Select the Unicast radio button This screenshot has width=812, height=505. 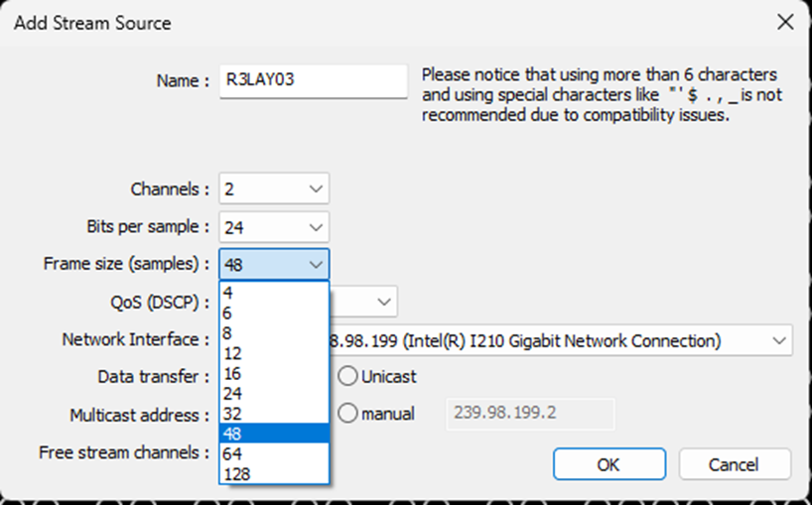pos(347,377)
